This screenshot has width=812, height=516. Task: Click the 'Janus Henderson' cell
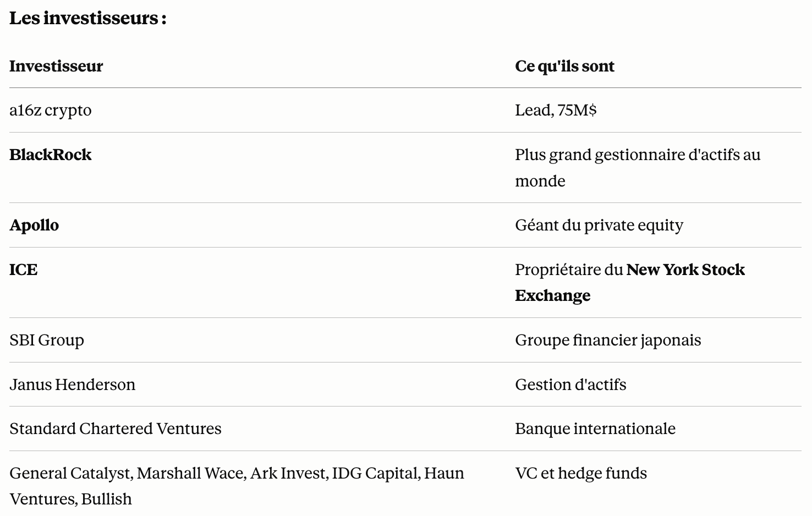(72, 385)
